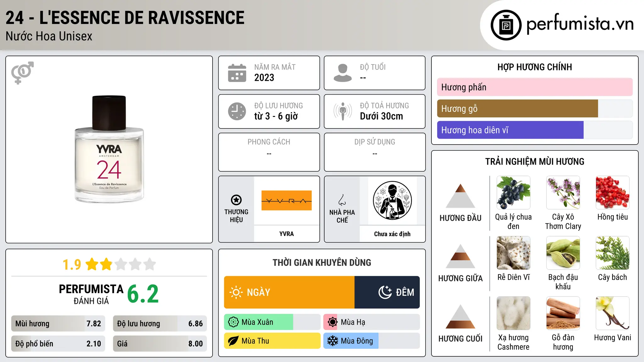The image size is (644, 362).
Task: Select the Quả lý chua đen note image
Action: [513, 193]
